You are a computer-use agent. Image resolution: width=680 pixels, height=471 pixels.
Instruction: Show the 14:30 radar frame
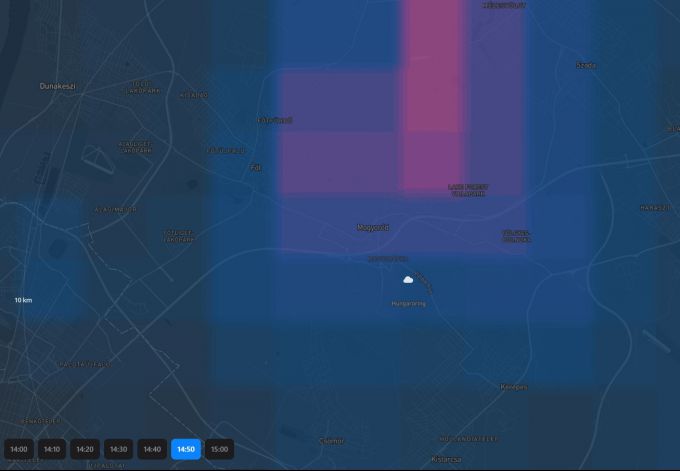pyautogui.click(x=119, y=449)
